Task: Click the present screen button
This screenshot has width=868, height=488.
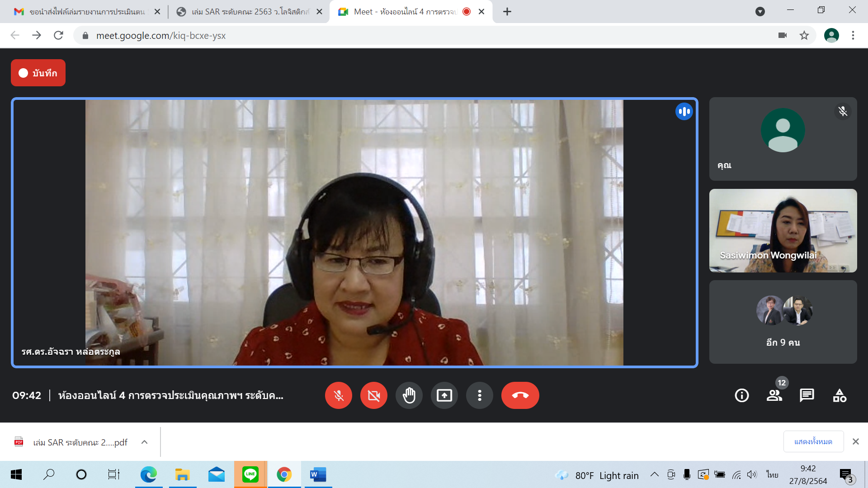Action: tap(444, 395)
